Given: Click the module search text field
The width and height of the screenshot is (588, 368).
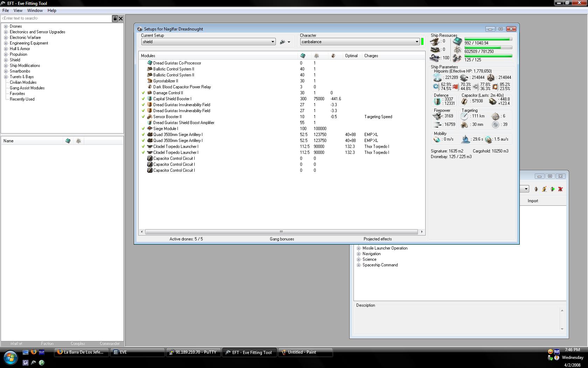Looking at the screenshot, I should coord(56,19).
